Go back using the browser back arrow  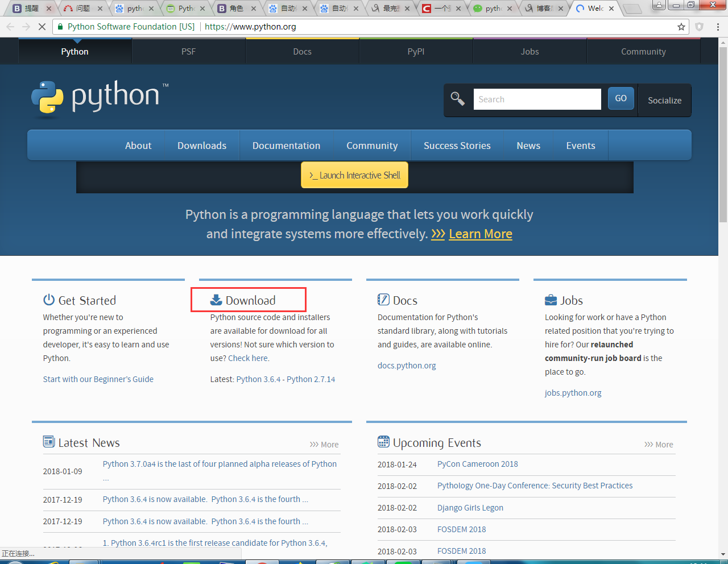10,27
